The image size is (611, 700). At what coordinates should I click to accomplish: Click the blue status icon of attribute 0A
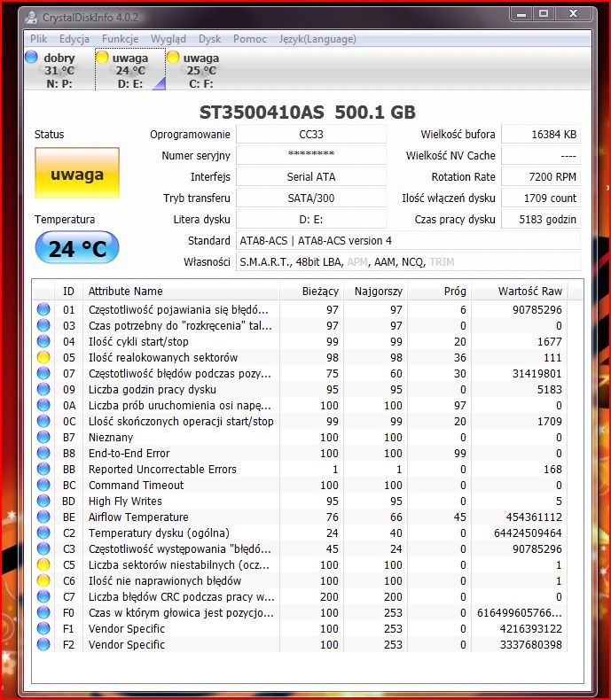point(43,405)
